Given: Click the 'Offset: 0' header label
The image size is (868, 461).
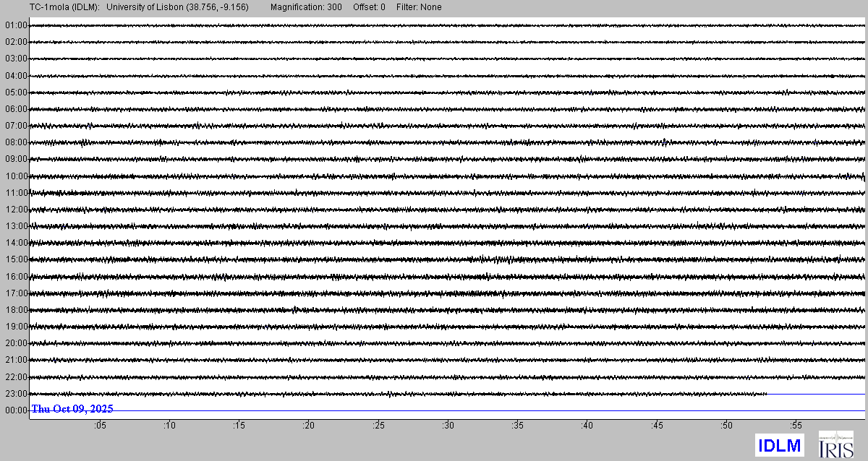Looking at the screenshot, I should (369, 7).
